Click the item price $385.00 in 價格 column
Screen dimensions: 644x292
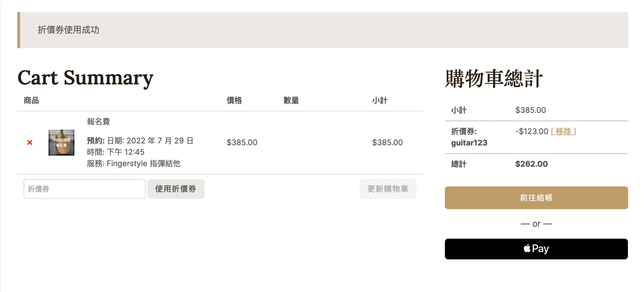click(x=242, y=142)
